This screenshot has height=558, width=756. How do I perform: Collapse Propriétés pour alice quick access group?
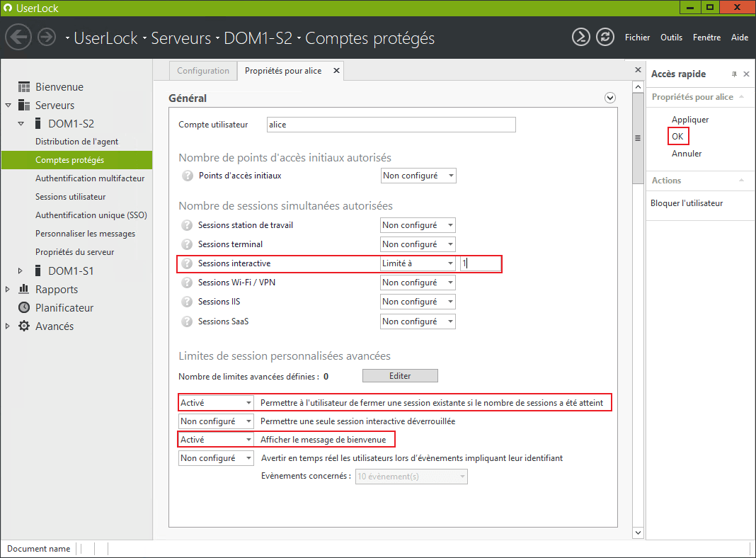coord(741,97)
